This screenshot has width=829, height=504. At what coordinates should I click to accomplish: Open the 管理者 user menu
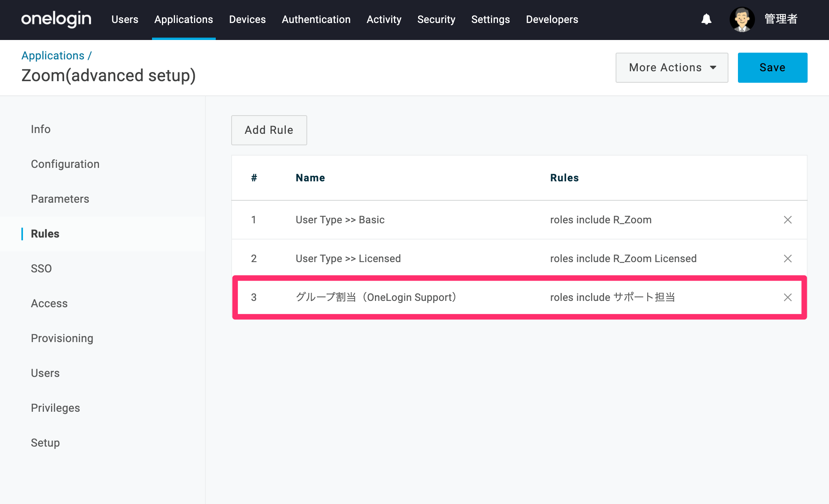coord(781,19)
